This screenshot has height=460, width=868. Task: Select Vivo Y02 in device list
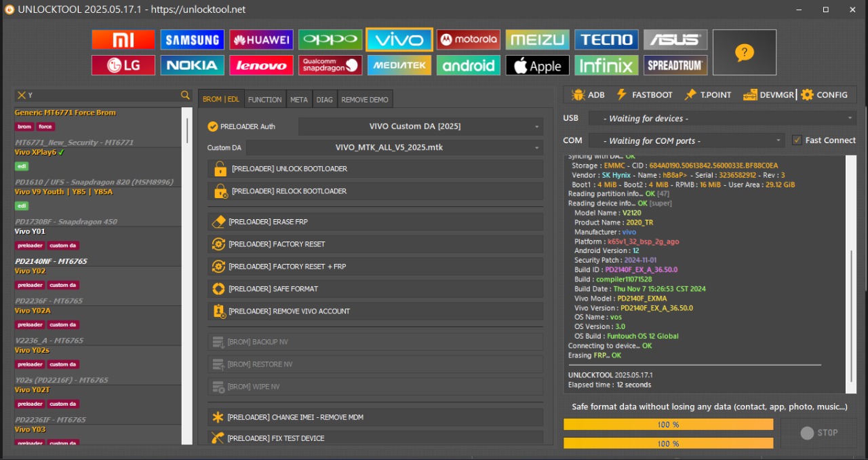[x=98, y=286]
